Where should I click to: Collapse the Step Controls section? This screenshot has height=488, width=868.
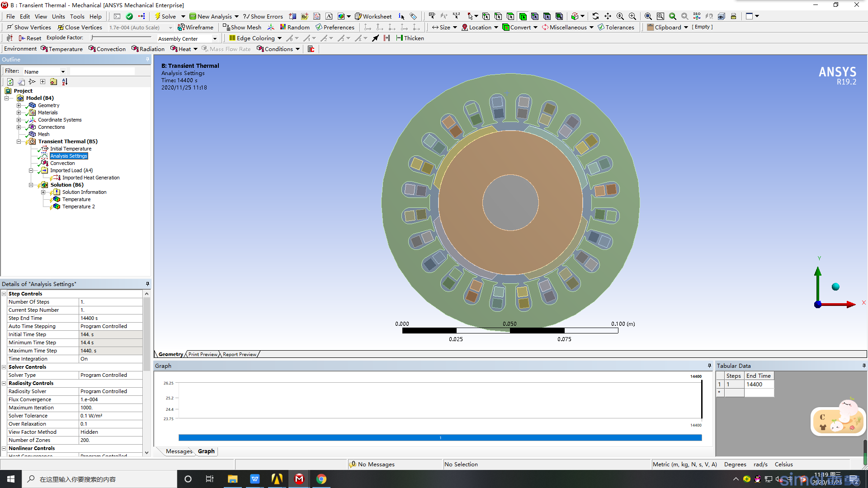coord(4,294)
